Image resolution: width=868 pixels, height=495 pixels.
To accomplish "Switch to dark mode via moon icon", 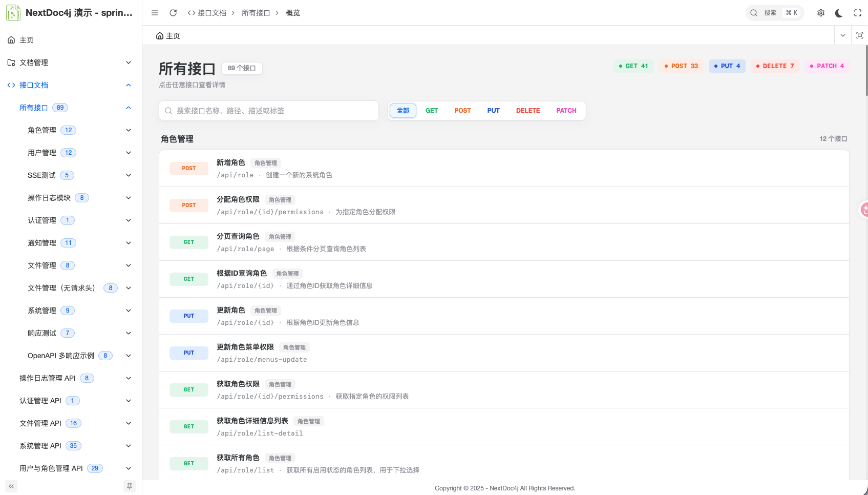I will click(x=839, y=13).
